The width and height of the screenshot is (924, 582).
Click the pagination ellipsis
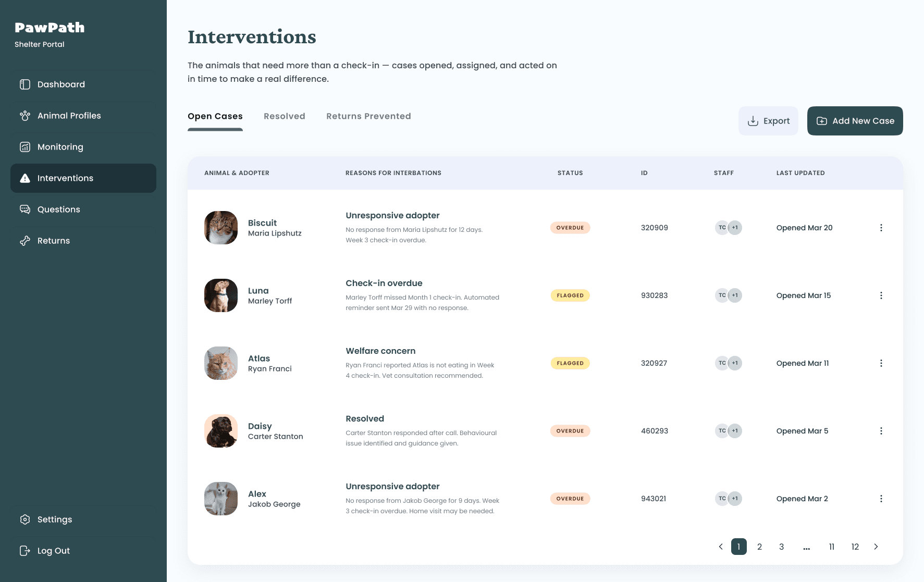pyautogui.click(x=807, y=548)
